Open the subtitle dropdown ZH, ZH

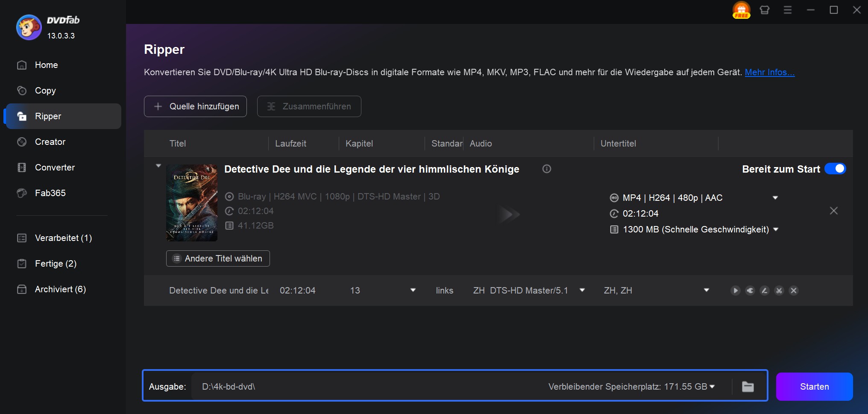[707, 290]
